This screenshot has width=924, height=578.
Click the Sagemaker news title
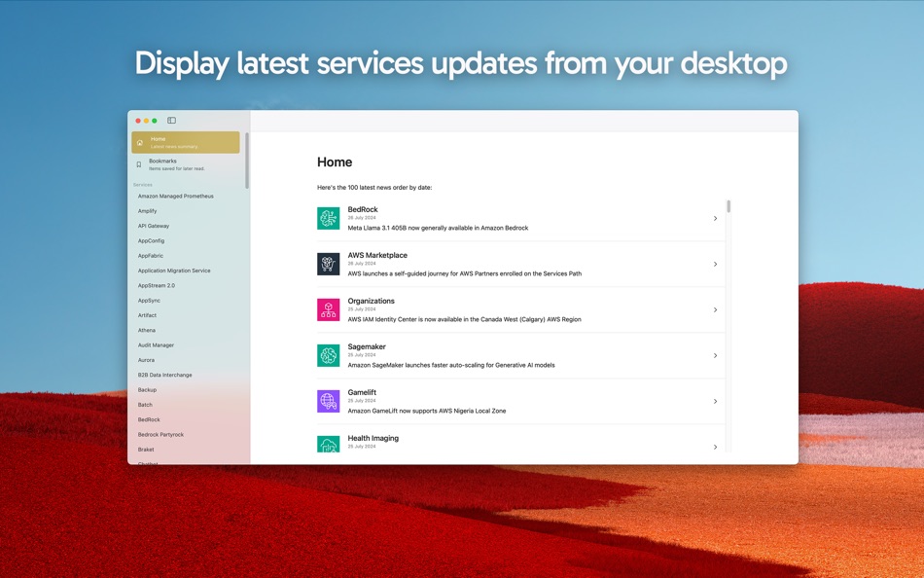[367, 346]
